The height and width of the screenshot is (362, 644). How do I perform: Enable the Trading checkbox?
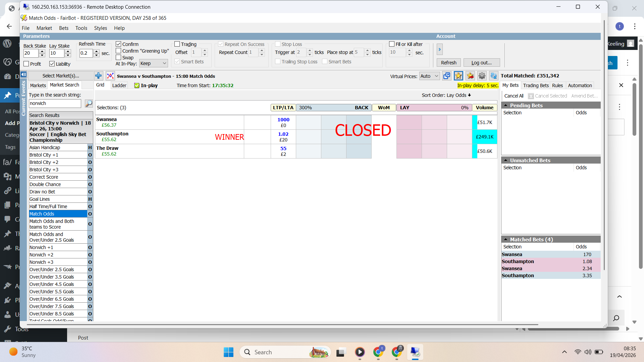(x=177, y=44)
